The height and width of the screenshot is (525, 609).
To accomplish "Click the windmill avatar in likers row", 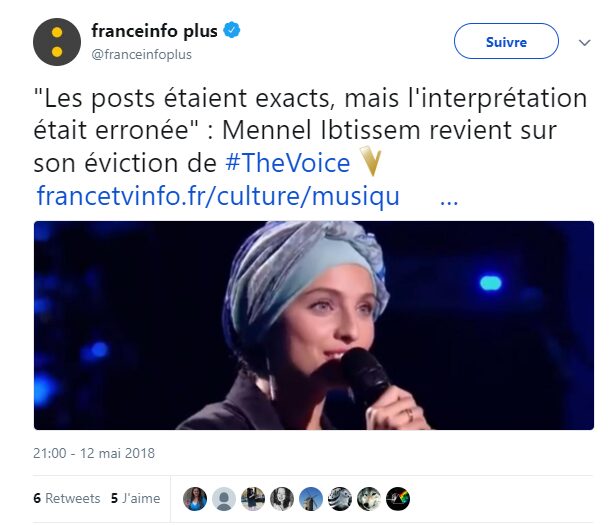I will 311,499.
